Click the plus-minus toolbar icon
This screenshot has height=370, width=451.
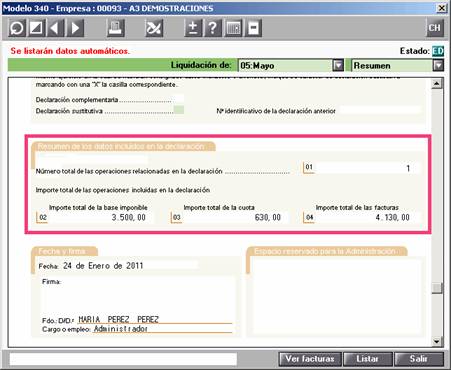(x=193, y=28)
